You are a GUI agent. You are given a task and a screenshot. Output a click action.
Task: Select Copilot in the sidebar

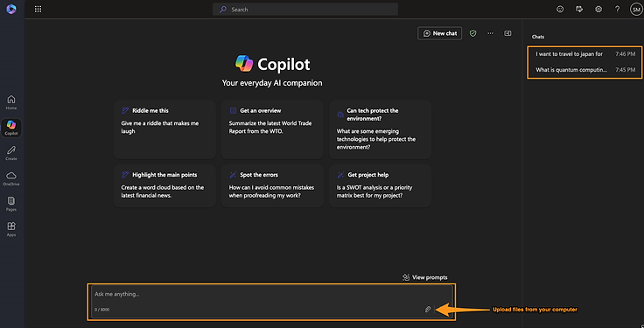click(x=11, y=128)
